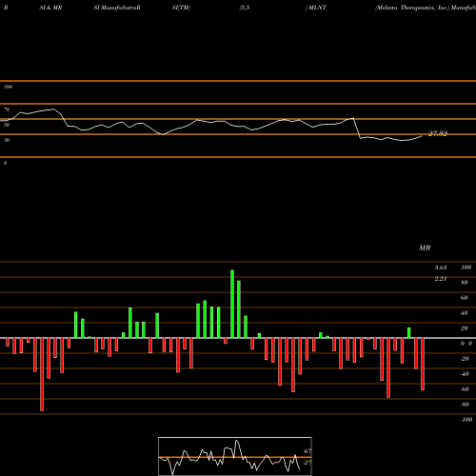Click the -100 label on MR right axis
This screenshot has height=476, width=476.
(x=466, y=420)
